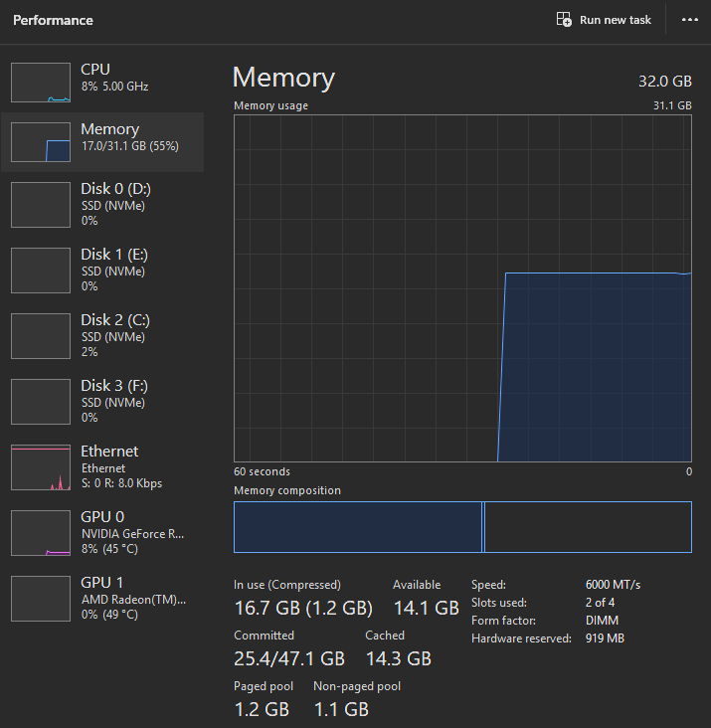Click the Ethernet mini graph thumbnail
Image resolution: width=711 pixels, height=728 pixels.
tap(41, 467)
